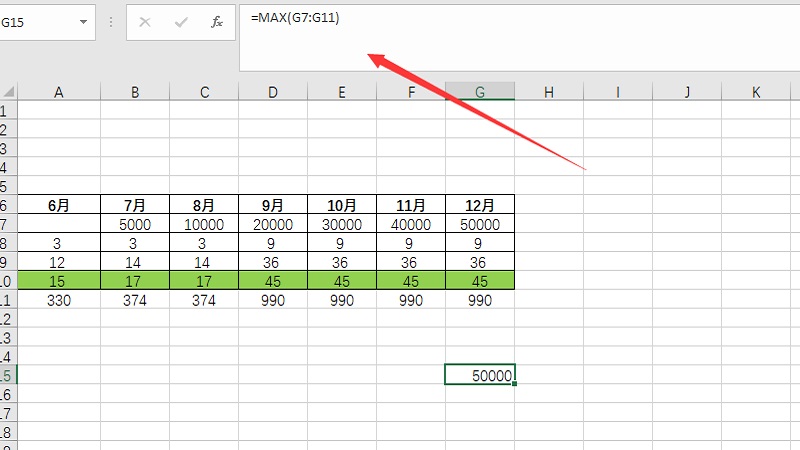The image size is (800, 450).
Task: Click the 9月 header cell
Action: coord(273,206)
